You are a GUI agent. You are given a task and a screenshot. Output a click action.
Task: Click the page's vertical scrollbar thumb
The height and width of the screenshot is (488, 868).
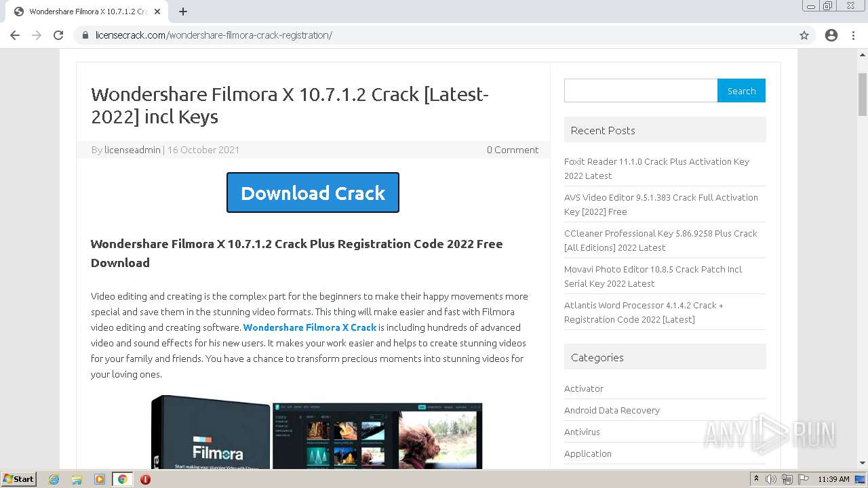(x=863, y=94)
